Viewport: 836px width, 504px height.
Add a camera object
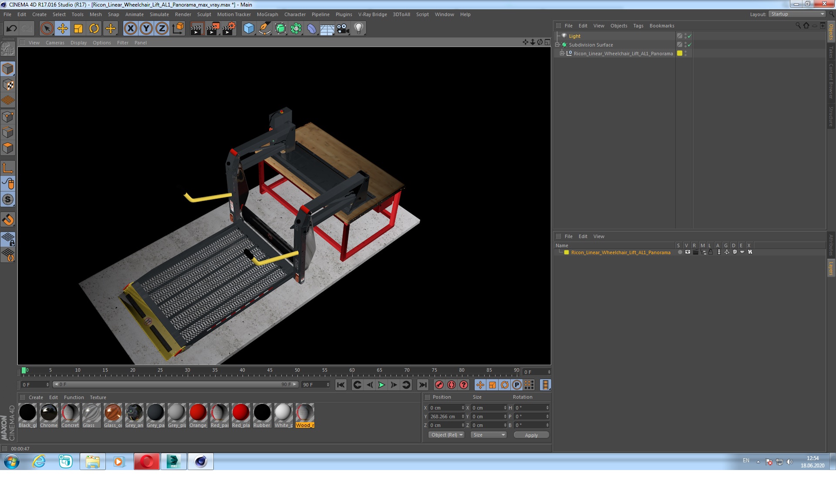coord(343,29)
